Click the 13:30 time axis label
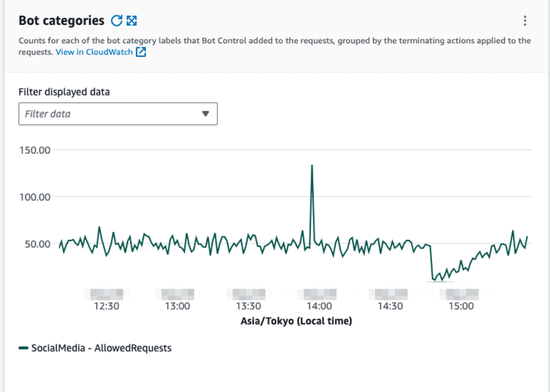The image size is (550, 392). pos(248,306)
